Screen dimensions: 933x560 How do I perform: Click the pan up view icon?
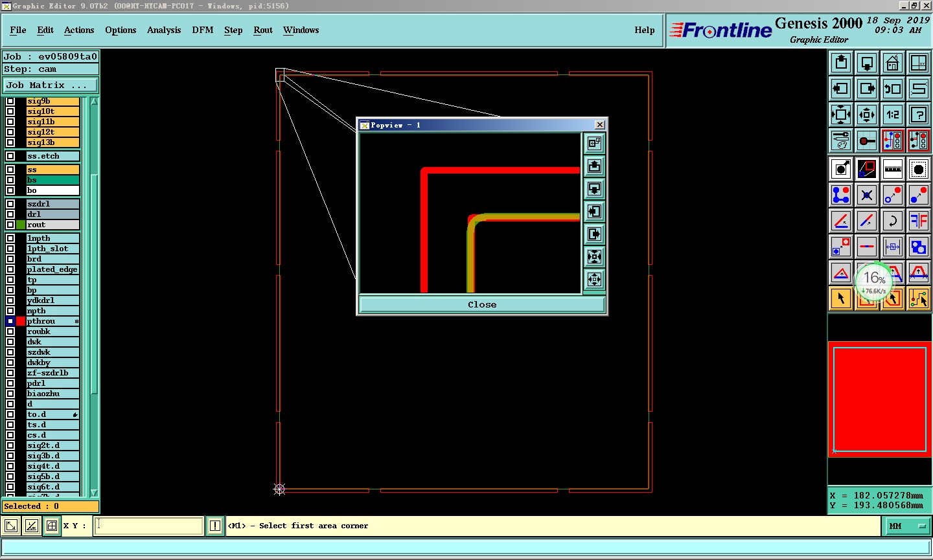coord(841,63)
